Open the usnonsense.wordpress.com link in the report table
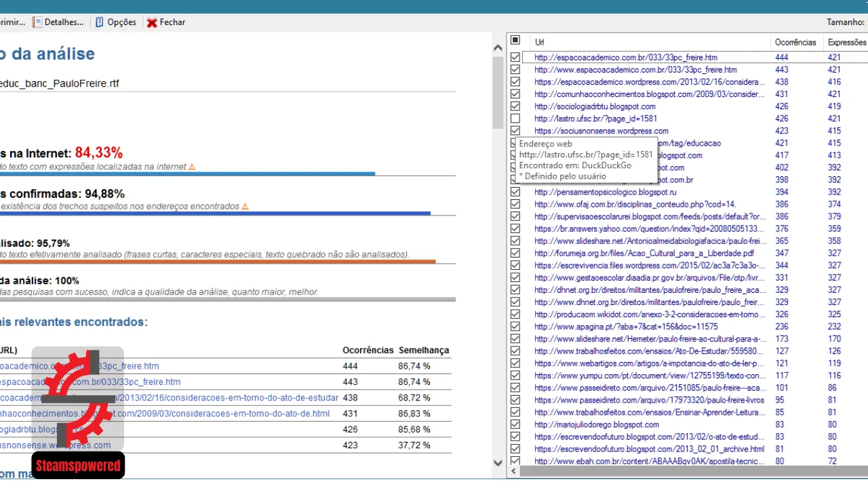Viewport: 868px width, 488px height. click(x=56, y=445)
